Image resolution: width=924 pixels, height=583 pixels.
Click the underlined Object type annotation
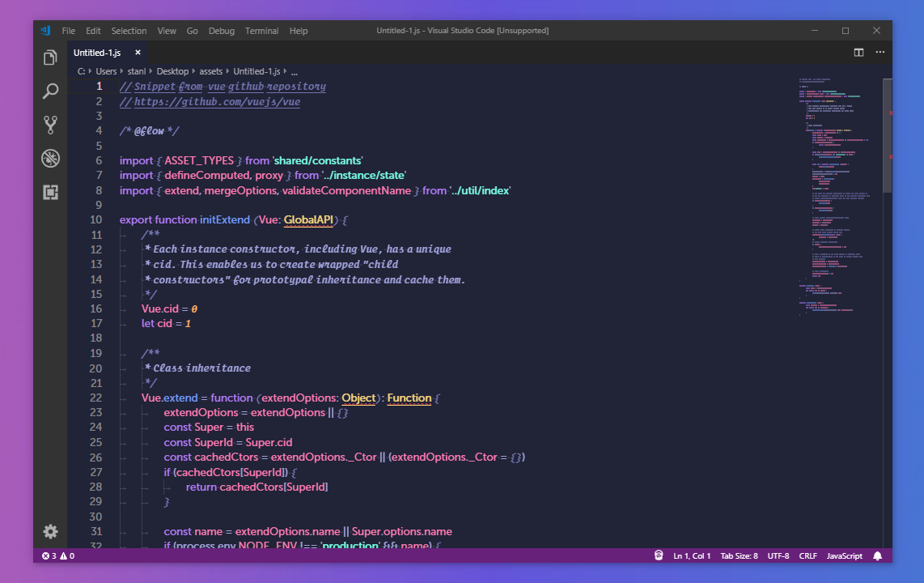point(358,398)
